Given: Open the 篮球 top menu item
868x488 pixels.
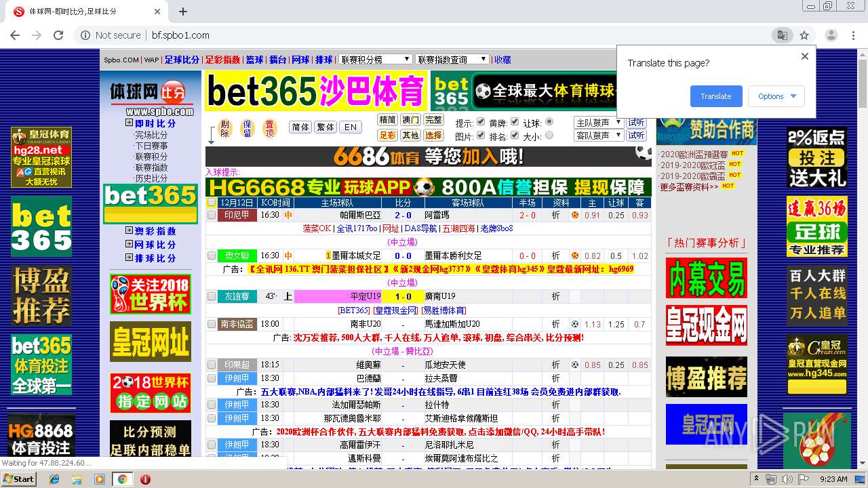Looking at the screenshot, I should click(x=254, y=60).
